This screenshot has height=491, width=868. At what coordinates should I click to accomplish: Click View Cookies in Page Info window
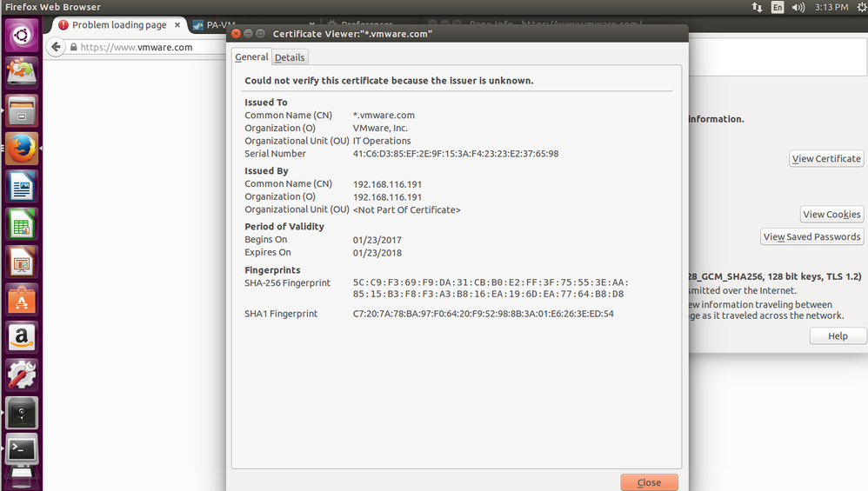(831, 214)
